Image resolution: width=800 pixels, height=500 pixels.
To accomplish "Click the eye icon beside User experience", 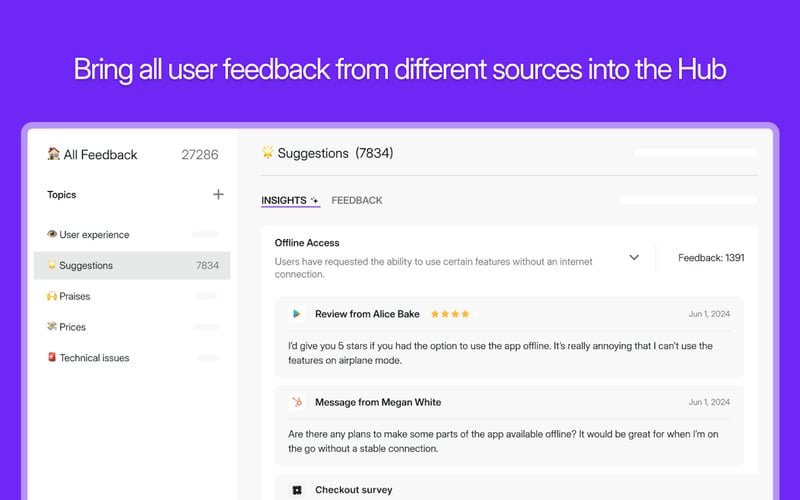I will [52, 234].
